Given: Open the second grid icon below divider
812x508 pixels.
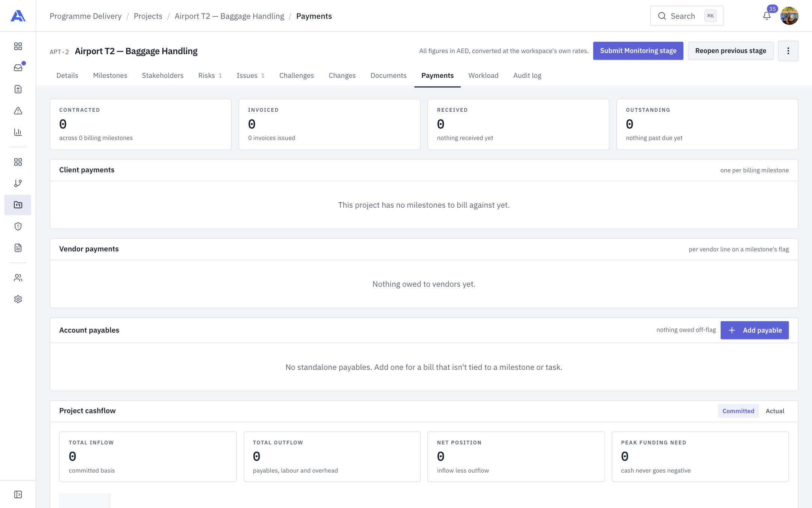Looking at the screenshot, I should tap(18, 162).
